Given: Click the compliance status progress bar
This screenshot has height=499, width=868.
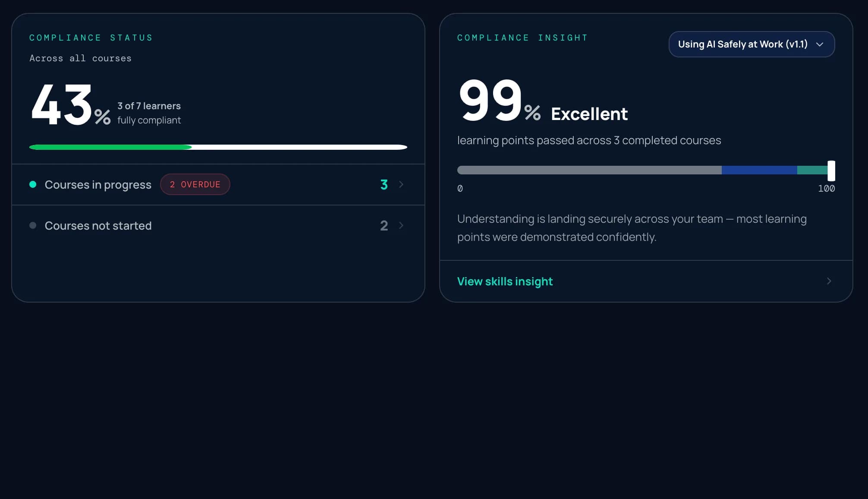Looking at the screenshot, I should (x=218, y=147).
